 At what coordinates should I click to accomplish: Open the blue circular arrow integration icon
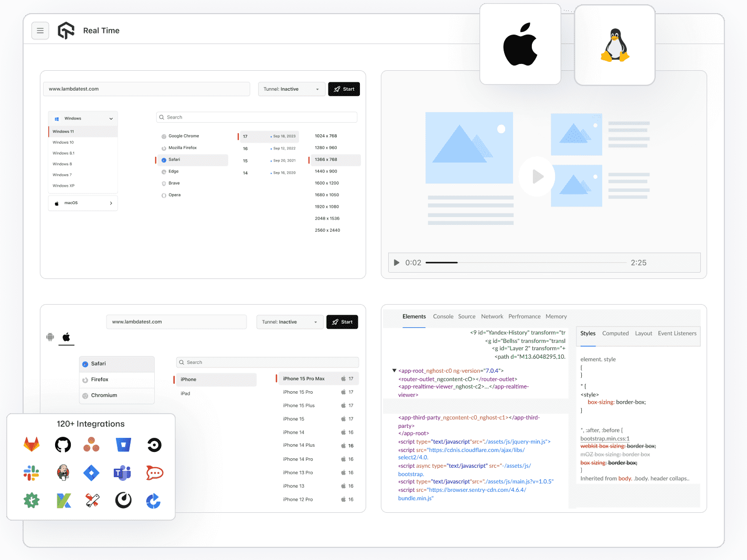pyautogui.click(x=153, y=501)
